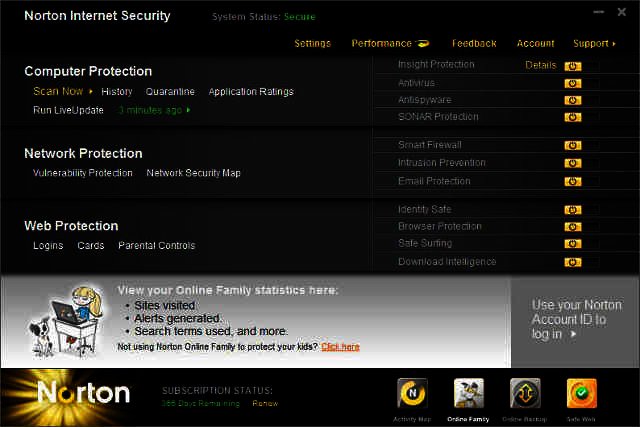Click the Performance gauge icon

click(x=422, y=43)
